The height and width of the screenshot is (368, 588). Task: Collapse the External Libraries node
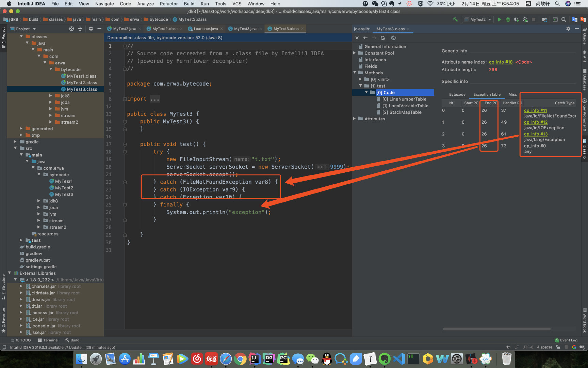(9, 273)
